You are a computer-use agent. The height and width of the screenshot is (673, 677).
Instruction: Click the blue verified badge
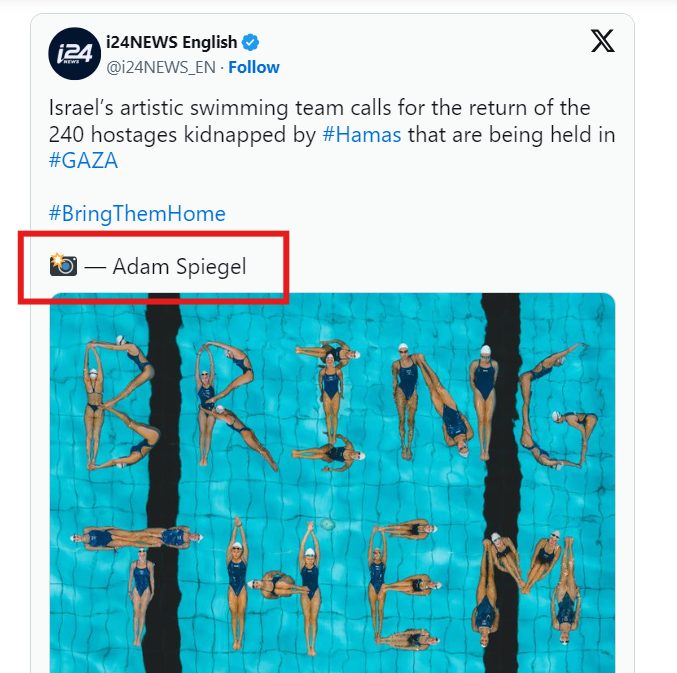click(x=250, y=42)
